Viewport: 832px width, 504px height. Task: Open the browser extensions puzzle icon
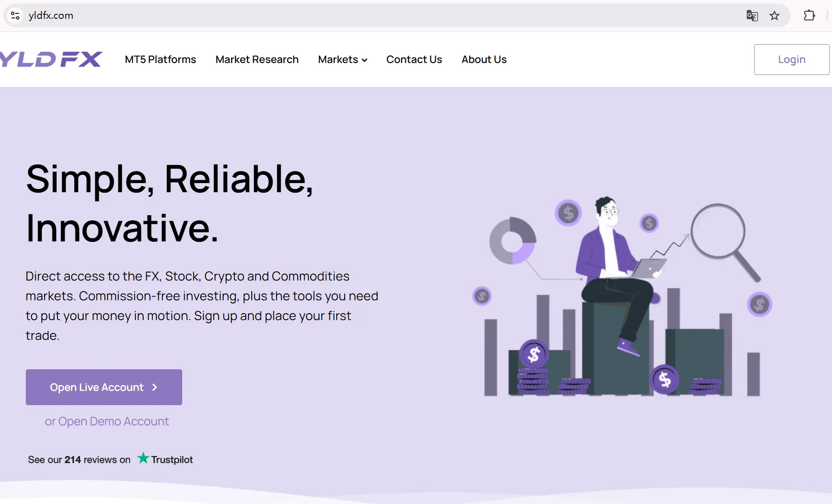pos(809,16)
